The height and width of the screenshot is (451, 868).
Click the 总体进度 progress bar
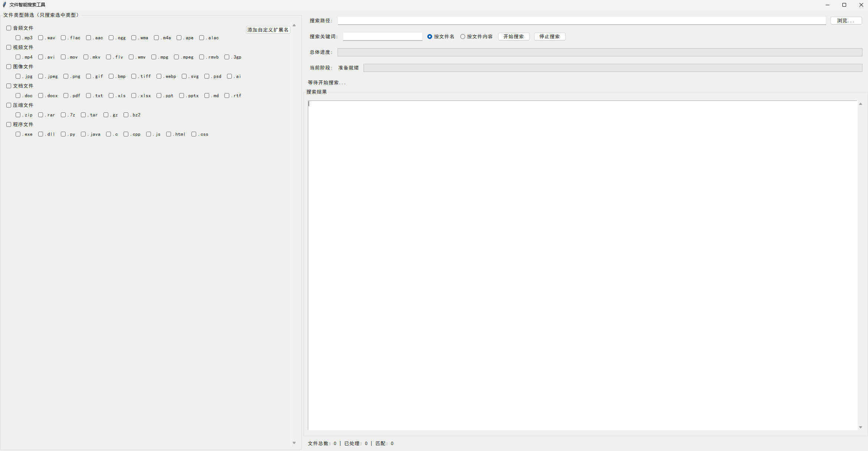[599, 52]
